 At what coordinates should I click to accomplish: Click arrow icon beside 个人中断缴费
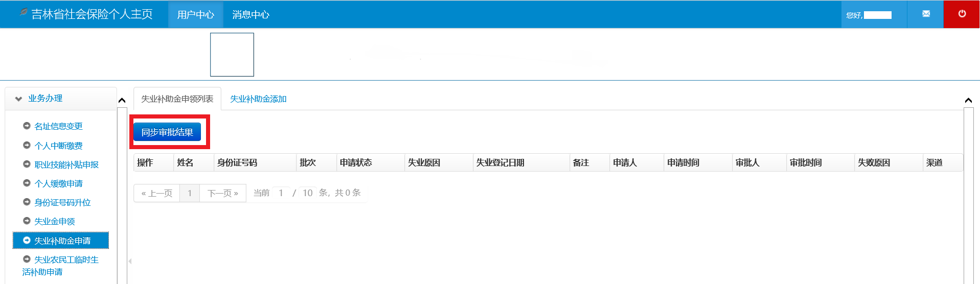27,145
